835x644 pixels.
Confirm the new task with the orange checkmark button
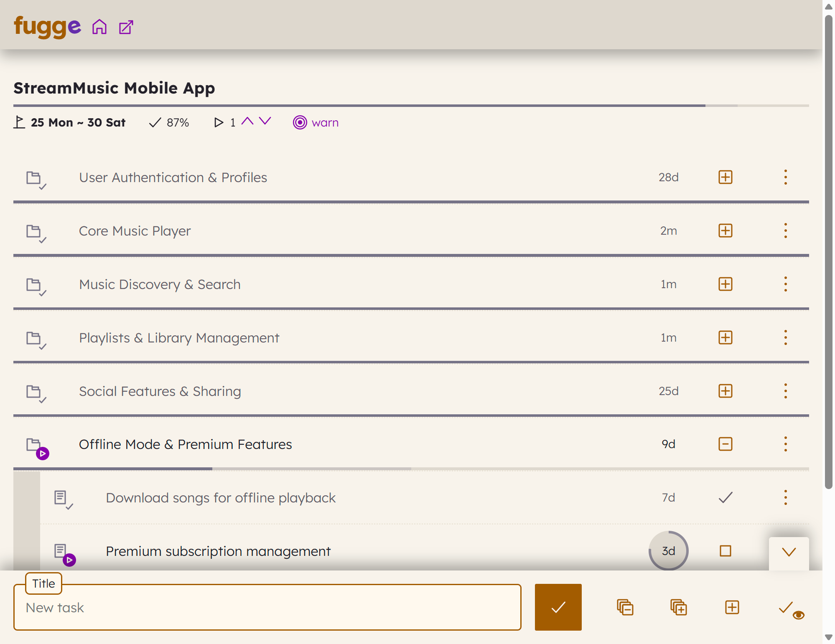pyautogui.click(x=558, y=608)
